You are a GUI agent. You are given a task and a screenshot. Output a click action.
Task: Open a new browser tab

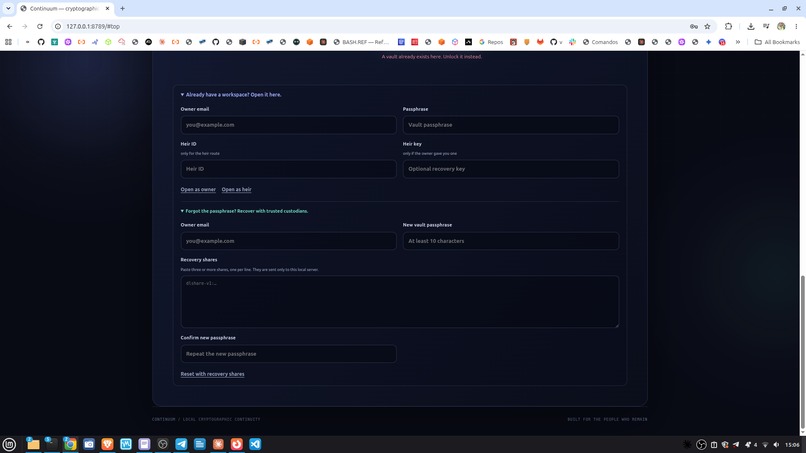[122, 8]
